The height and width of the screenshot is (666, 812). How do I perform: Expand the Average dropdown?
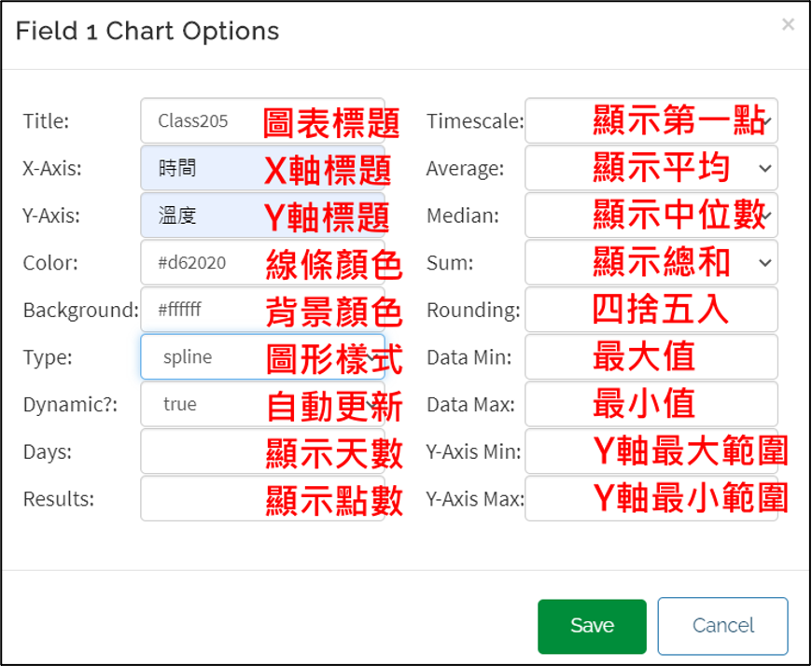click(x=651, y=168)
